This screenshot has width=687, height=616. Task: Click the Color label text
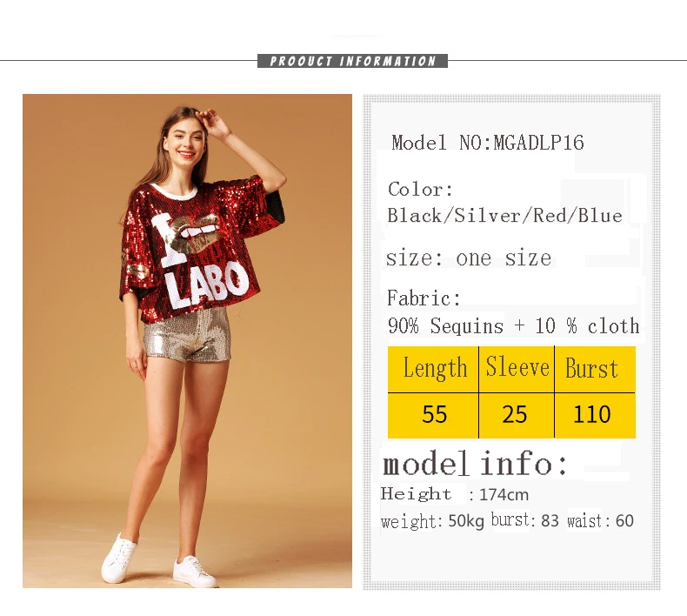[420, 190]
